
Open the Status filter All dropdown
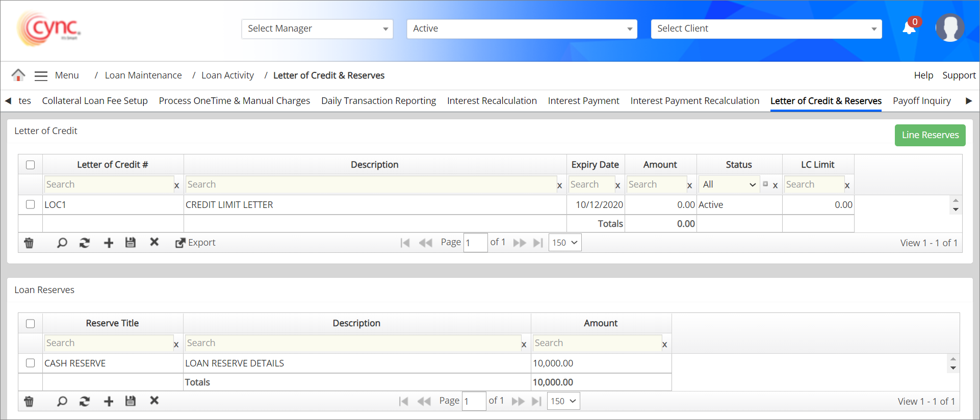(x=729, y=185)
